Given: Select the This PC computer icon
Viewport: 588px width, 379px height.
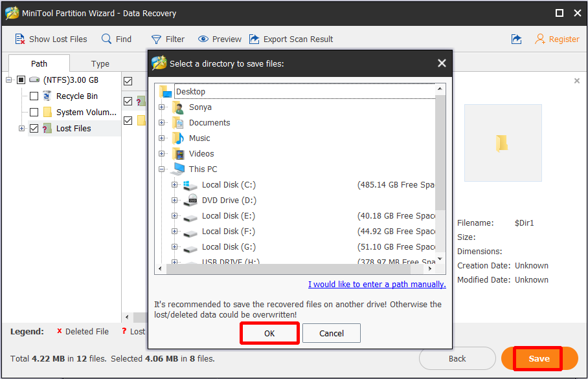Looking at the screenshot, I should click(177, 169).
